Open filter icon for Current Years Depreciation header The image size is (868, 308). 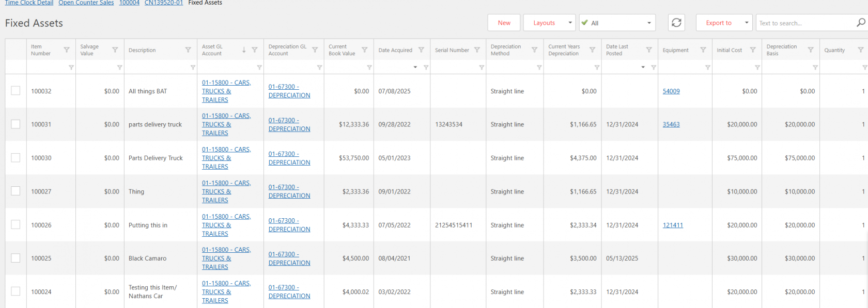click(593, 50)
